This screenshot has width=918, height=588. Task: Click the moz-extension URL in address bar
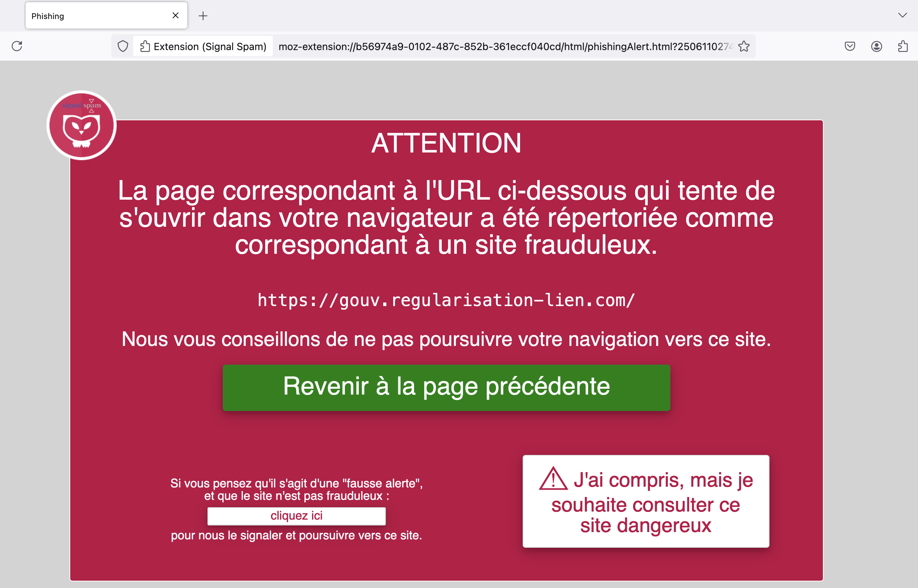(505, 46)
